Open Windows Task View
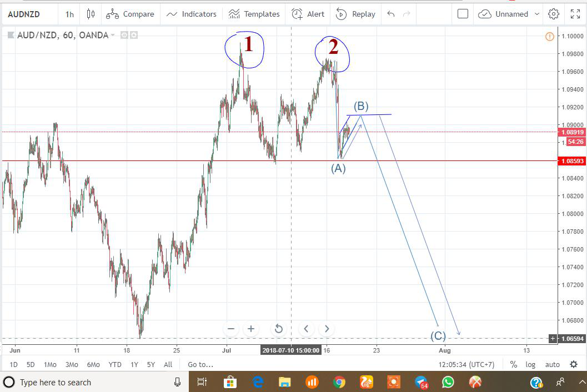587x392 pixels. click(x=202, y=382)
